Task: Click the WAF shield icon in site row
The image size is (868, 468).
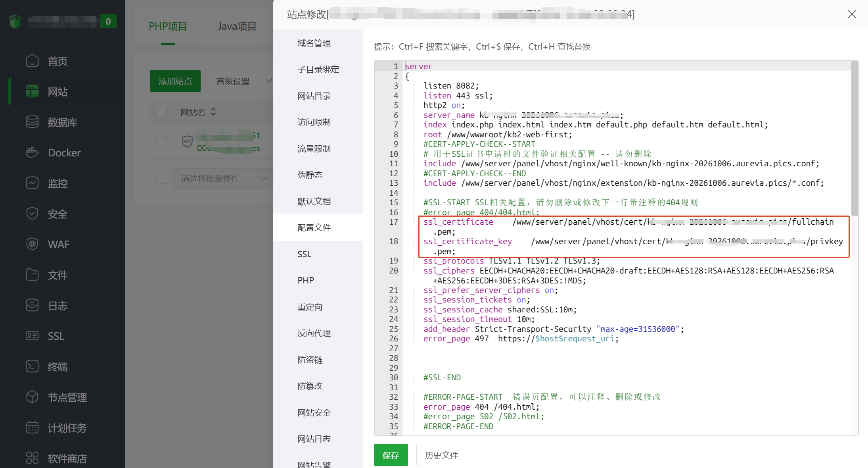Action: coord(187,141)
